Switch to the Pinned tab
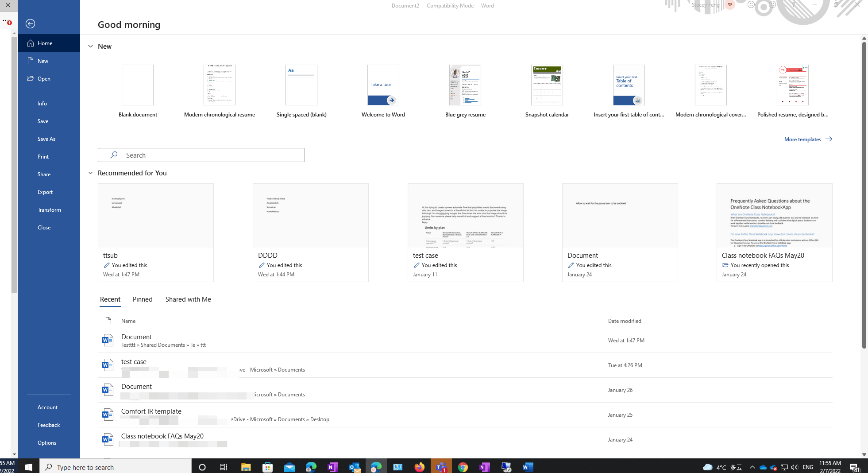The width and height of the screenshot is (868, 473). point(142,299)
